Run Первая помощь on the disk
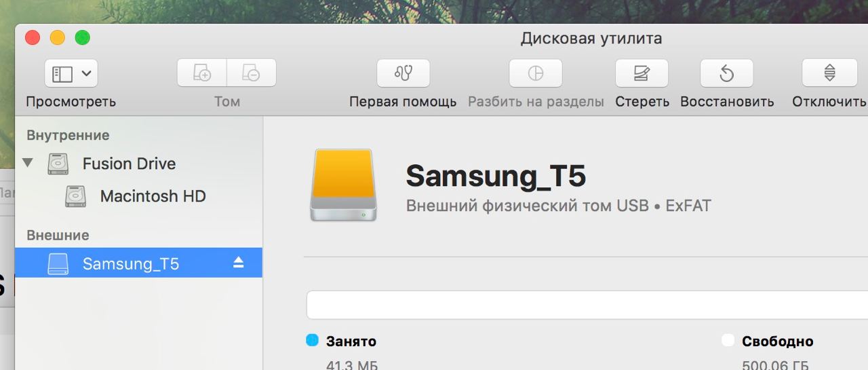868x370 pixels. pos(403,73)
